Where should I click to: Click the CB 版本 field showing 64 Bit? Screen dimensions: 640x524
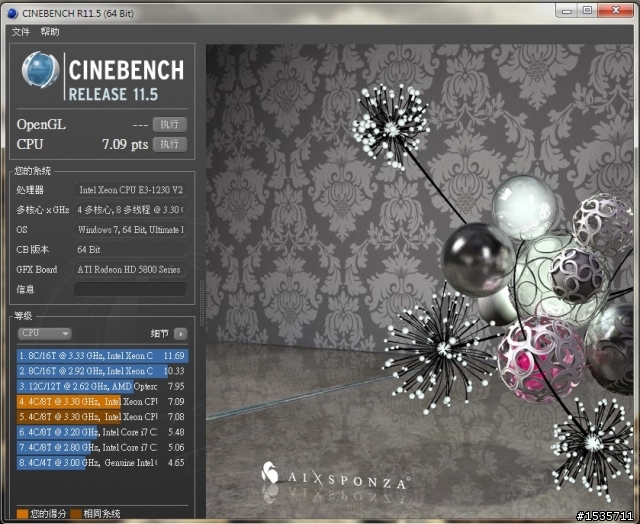pos(130,249)
